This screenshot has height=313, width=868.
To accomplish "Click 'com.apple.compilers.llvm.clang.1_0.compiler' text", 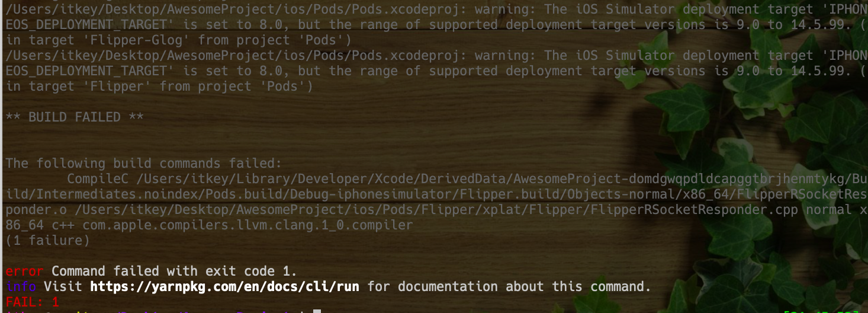I will tap(247, 225).
